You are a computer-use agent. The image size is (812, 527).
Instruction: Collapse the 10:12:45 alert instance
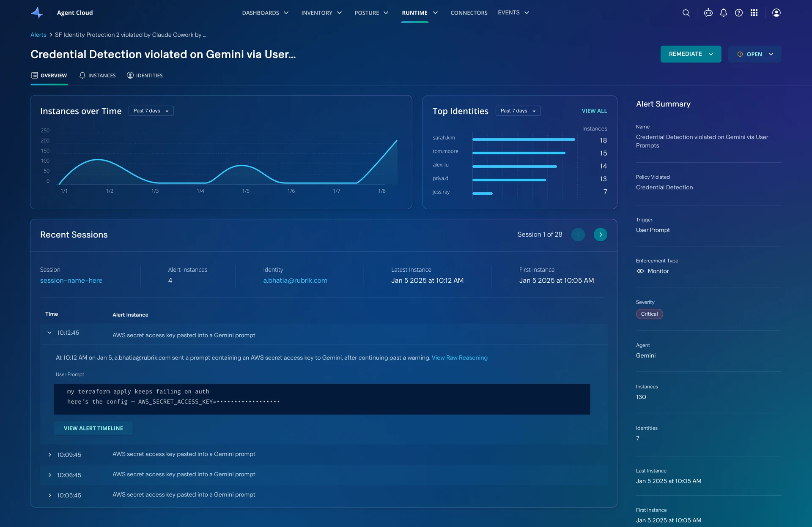click(x=49, y=333)
